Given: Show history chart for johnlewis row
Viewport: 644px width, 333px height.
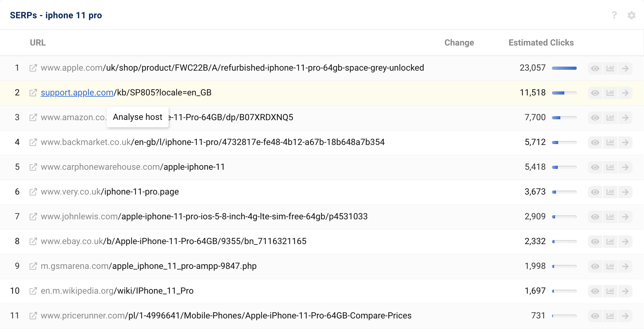Looking at the screenshot, I should click(x=610, y=217).
